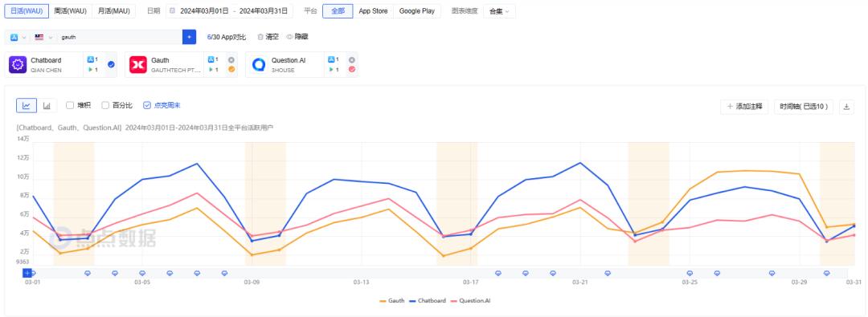Click the 03-13 x-axis date label

click(x=361, y=282)
